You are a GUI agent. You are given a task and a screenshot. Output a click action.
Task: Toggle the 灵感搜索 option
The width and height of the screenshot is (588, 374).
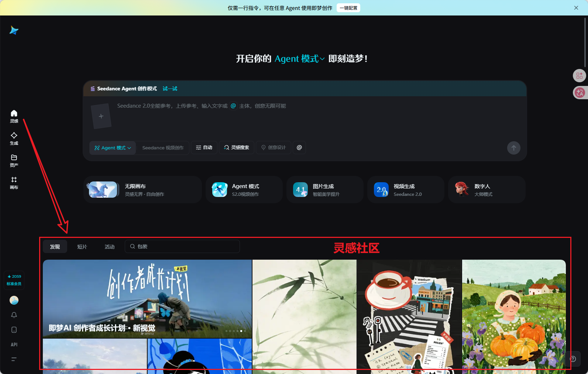[x=237, y=148]
